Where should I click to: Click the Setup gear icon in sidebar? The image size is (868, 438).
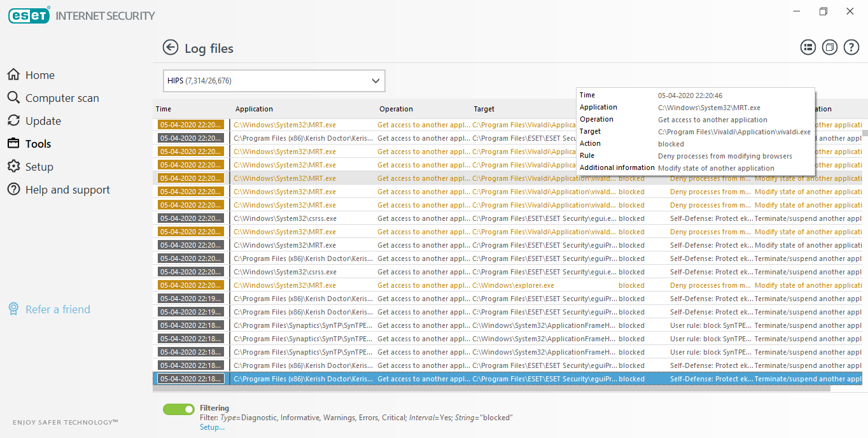[13, 167]
